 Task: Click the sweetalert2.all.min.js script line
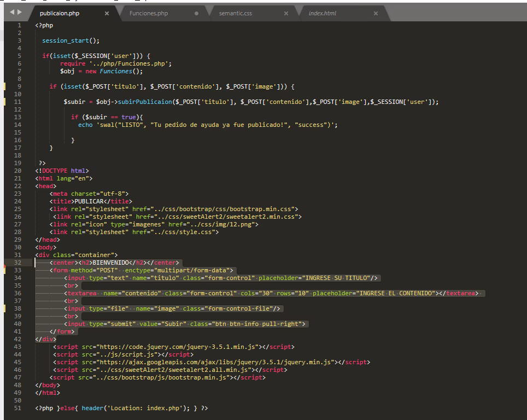pos(170,370)
